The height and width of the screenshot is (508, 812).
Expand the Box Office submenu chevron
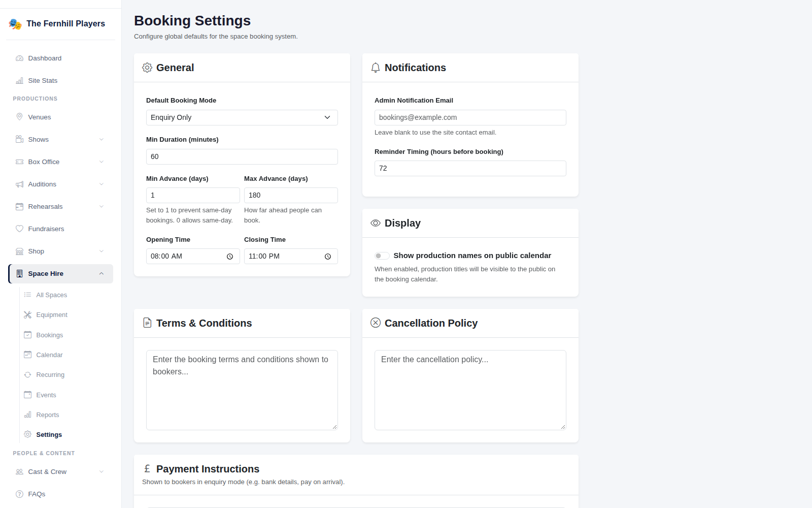pyautogui.click(x=101, y=162)
